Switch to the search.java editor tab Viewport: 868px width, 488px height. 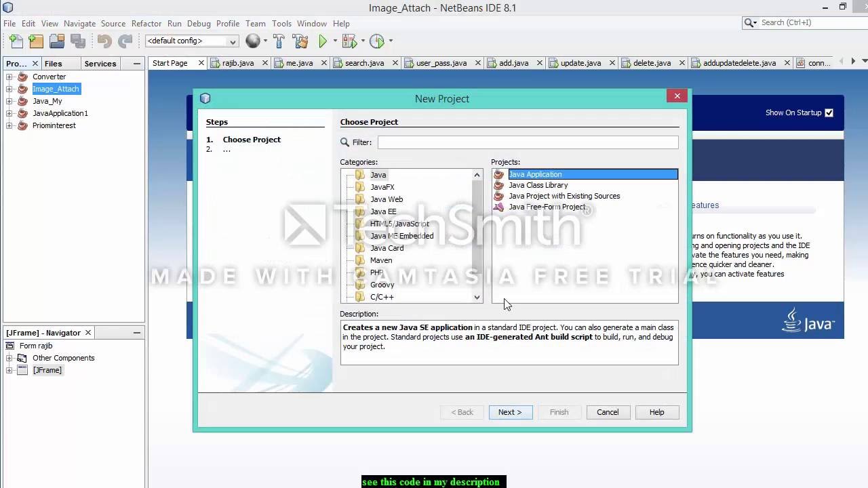coord(364,63)
